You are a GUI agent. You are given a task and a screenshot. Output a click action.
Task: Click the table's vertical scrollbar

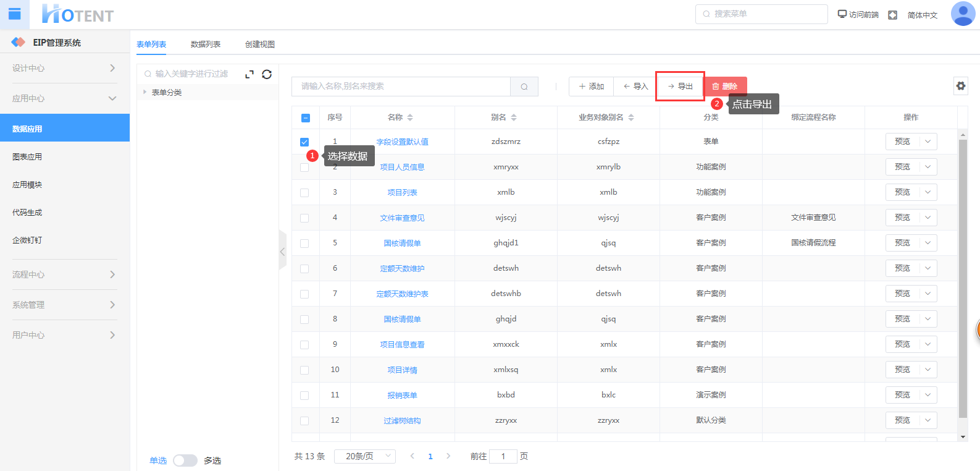coord(962,278)
